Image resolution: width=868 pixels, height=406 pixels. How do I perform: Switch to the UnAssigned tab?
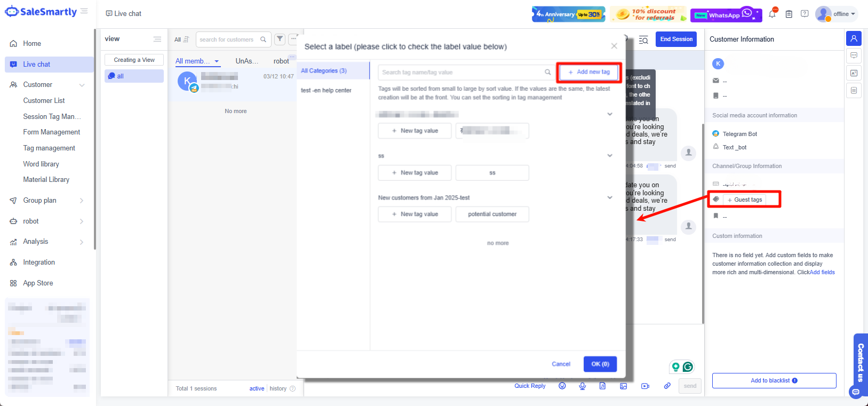point(247,61)
